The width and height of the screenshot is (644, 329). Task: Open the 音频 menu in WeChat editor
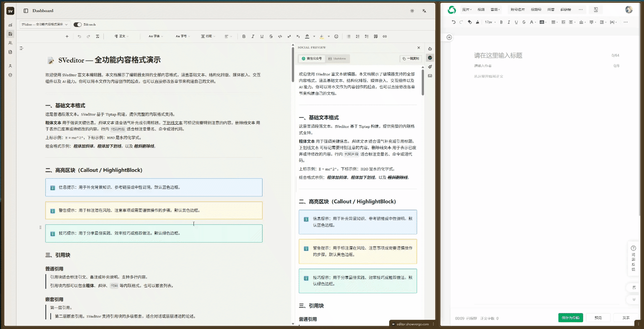[495, 10]
